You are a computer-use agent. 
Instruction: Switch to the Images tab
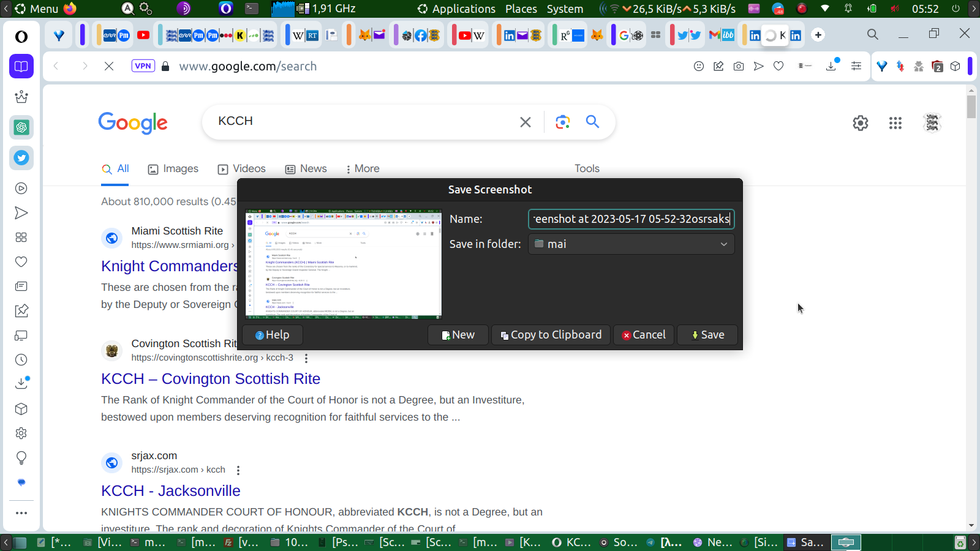[x=173, y=169]
